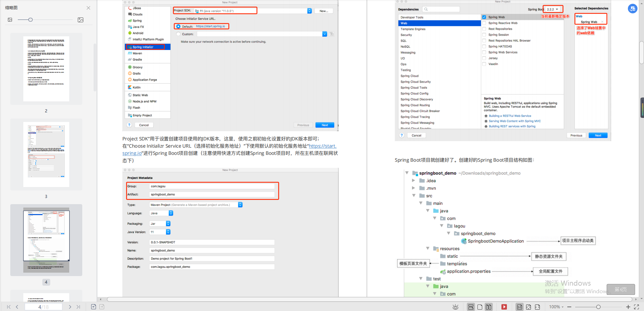Viewport: 644px width, 311px height.
Task: Adjust the thumbnail size slider handle
Action: (x=31, y=20)
